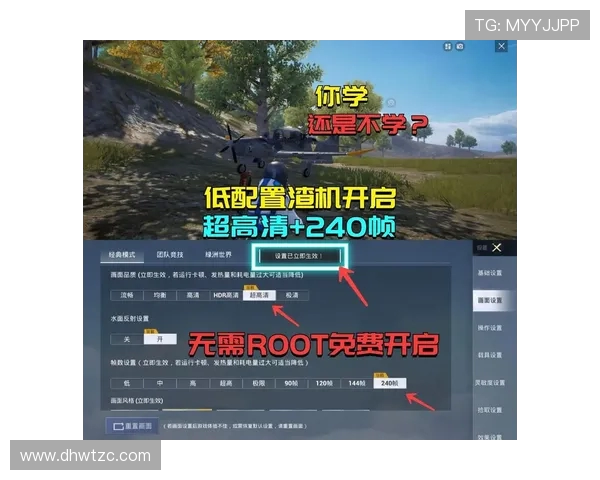Screen dimensions: 600x480
Task: Select 高清 graphics quality
Action: pos(193,295)
